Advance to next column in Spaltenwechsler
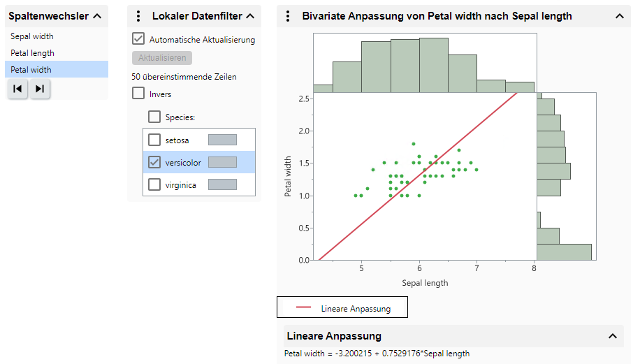This screenshot has width=640, height=364. [x=40, y=89]
